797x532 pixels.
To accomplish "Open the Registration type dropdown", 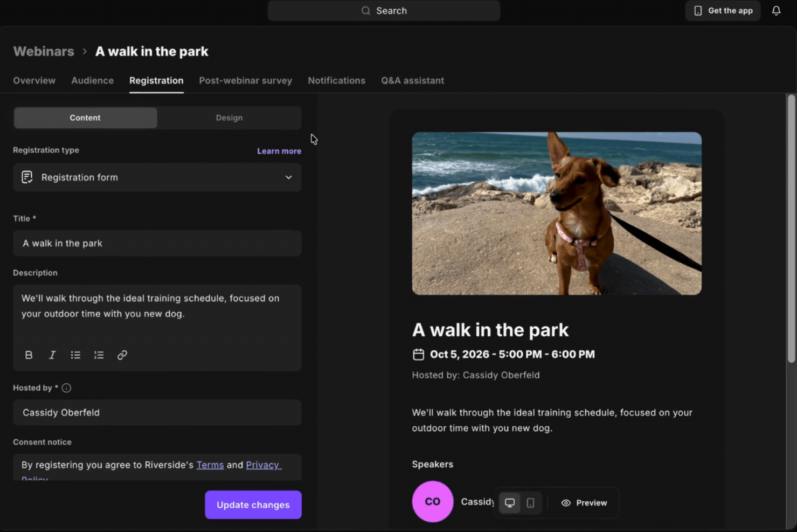I will pyautogui.click(x=157, y=177).
